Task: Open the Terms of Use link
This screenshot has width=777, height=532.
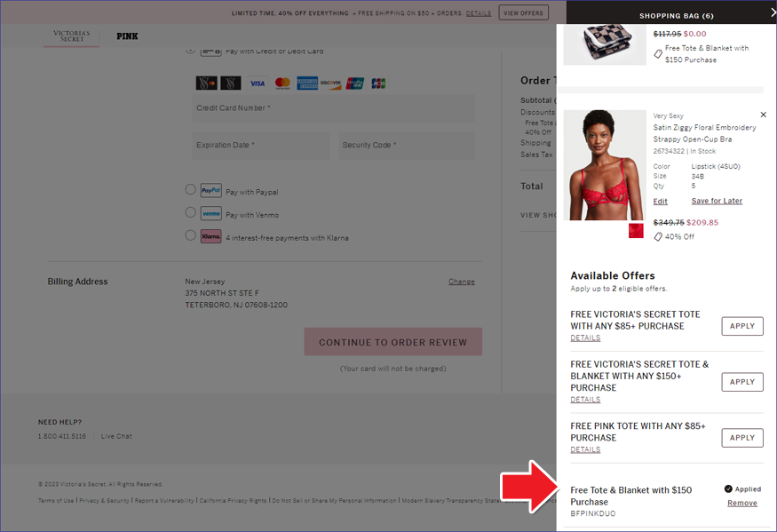Action: pyautogui.click(x=56, y=501)
